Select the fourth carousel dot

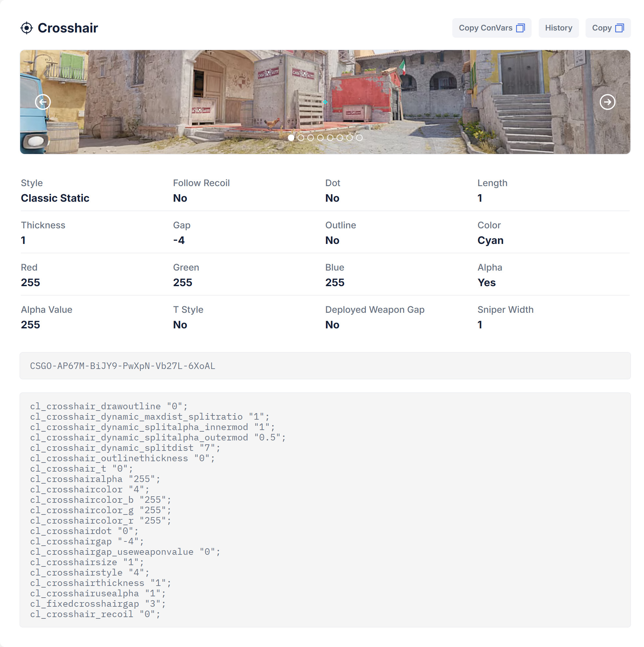[320, 138]
